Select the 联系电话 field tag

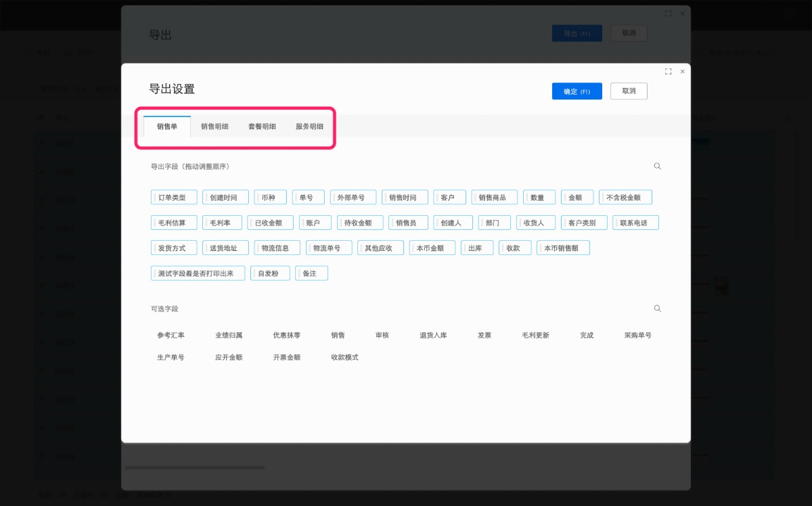[635, 223]
